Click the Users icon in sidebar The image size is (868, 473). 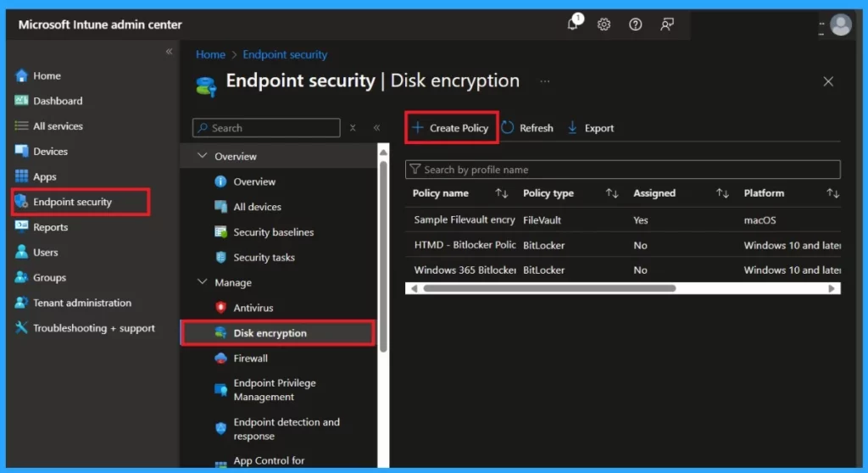(21, 252)
